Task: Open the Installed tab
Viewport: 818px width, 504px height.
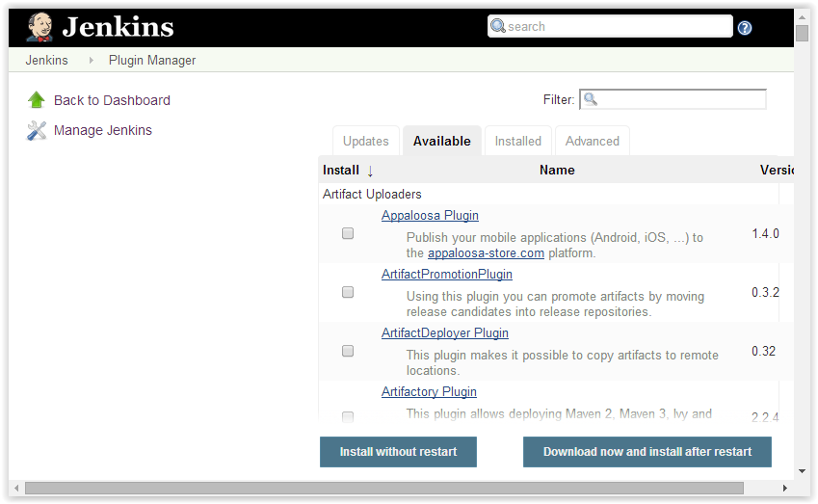Action: click(x=518, y=141)
